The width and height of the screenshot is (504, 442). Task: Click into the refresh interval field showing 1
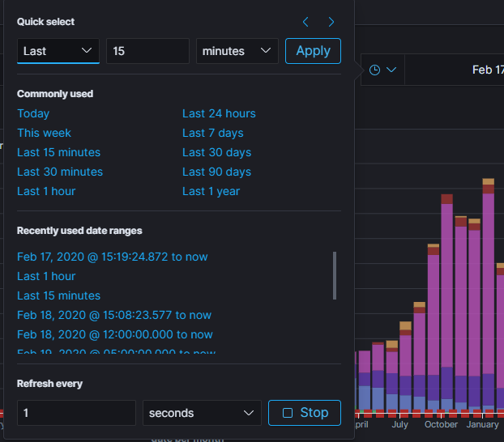click(x=76, y=413)
